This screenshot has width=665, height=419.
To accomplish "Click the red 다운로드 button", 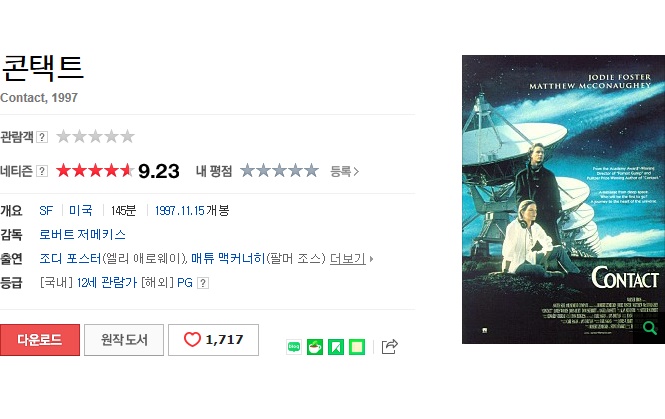I will coord(40,340).
